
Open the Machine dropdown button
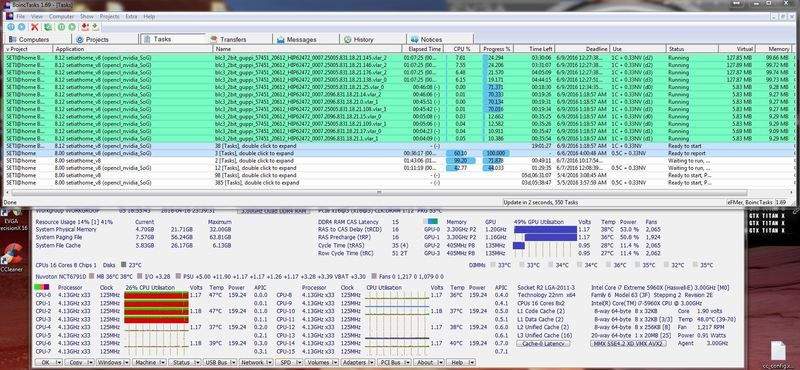tap(149, 362)
